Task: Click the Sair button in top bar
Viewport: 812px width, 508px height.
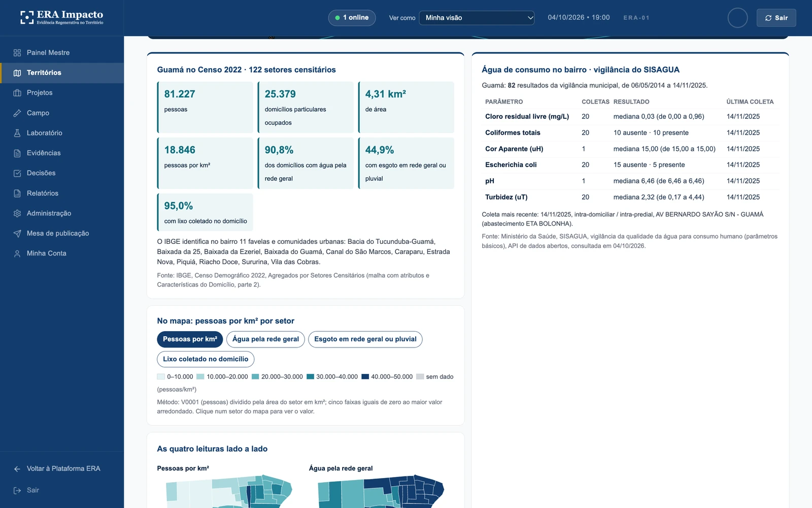Action: pyautogui.click(x=776, y=18)
